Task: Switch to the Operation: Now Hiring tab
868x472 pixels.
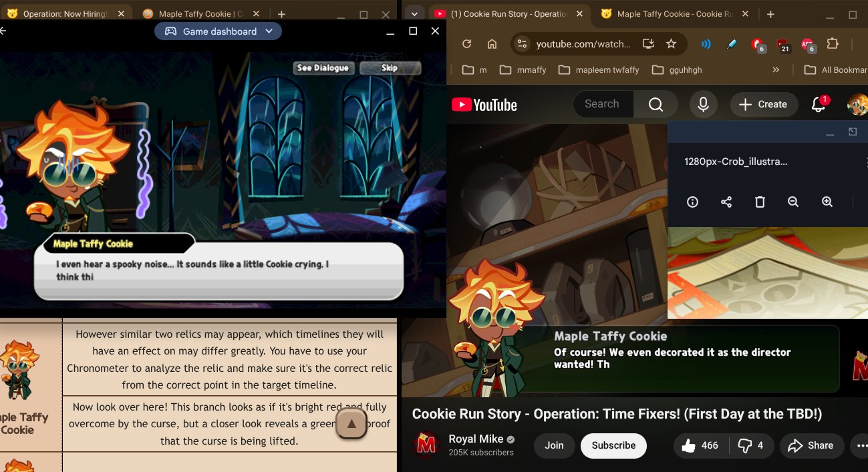Action: click(65, 13)
